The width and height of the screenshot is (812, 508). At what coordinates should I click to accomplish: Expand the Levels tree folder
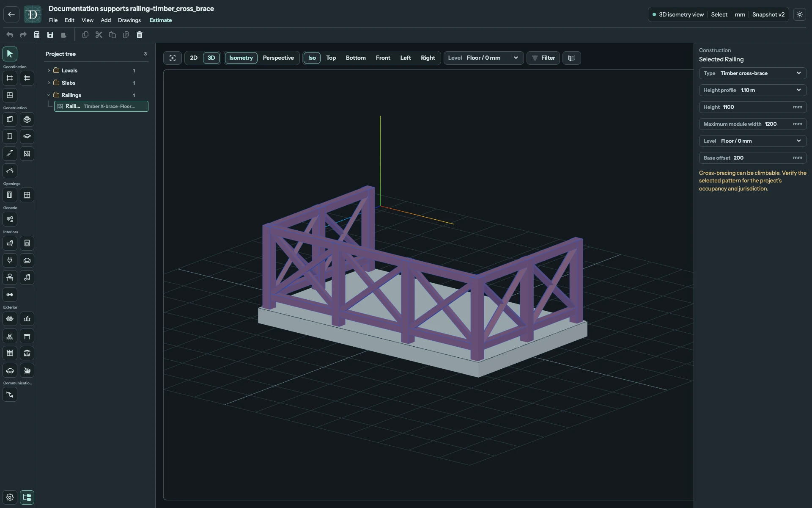pos(49,71)
